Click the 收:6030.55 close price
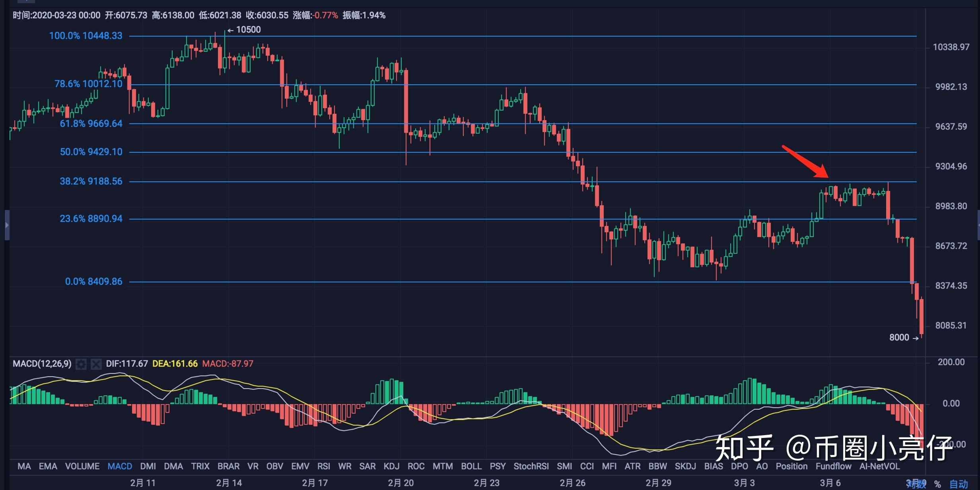This screenshot has width=980, height=490. tap(267, 16)
